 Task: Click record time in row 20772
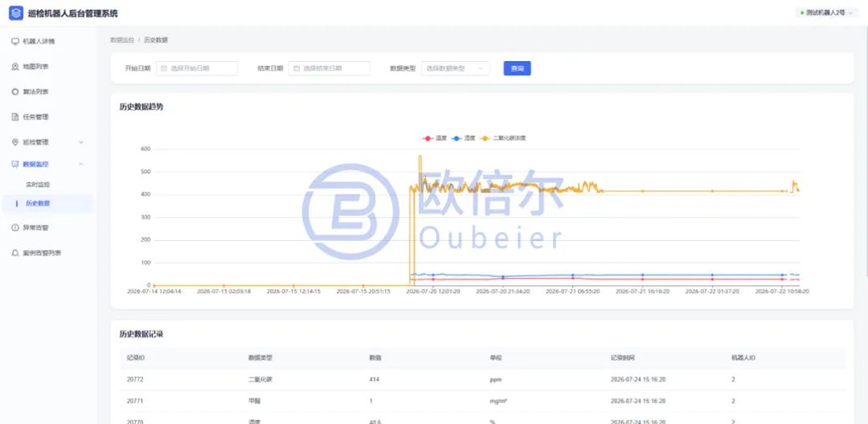pos(637,380)
